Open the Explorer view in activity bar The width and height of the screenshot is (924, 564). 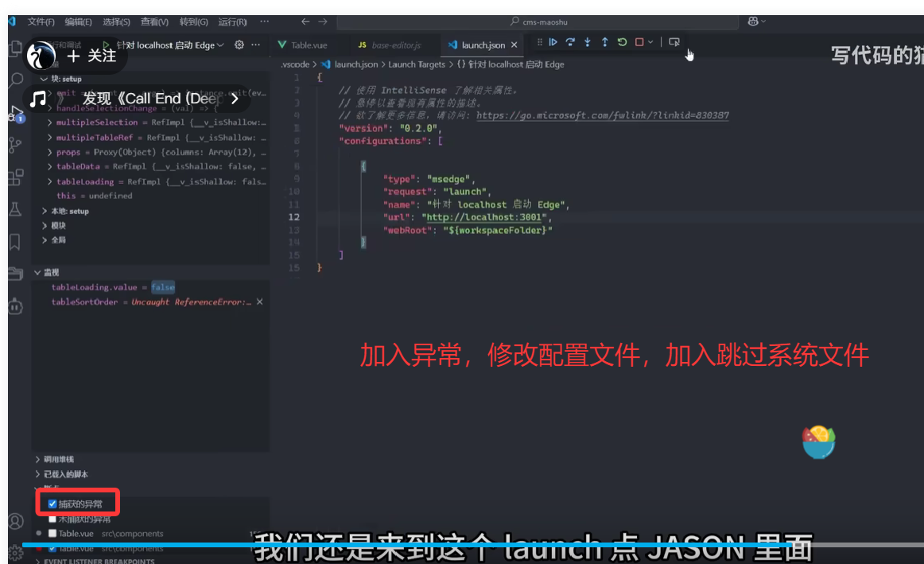tap(16, 49)
